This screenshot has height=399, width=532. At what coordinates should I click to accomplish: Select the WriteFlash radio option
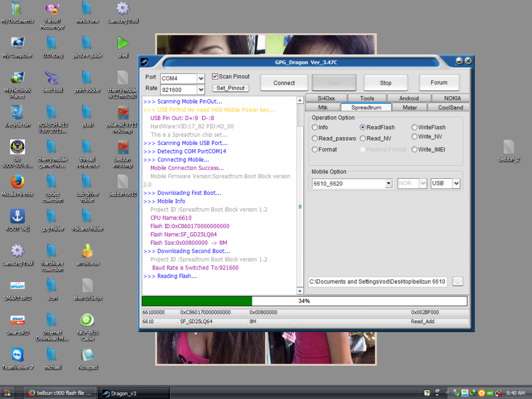click(415, 127)
